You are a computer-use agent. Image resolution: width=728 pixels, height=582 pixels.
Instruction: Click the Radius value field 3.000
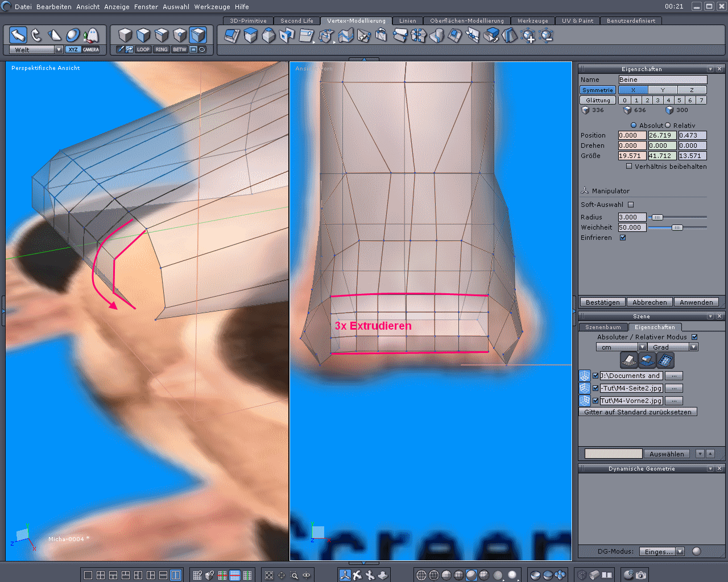[632, 217]
